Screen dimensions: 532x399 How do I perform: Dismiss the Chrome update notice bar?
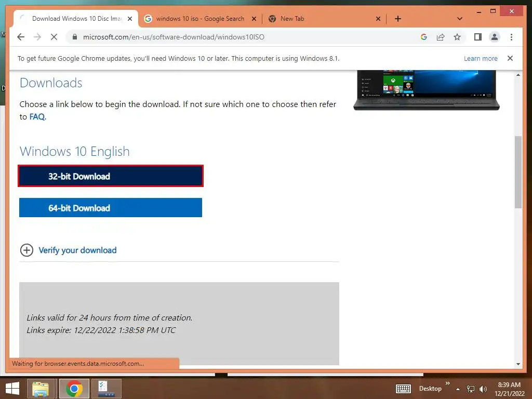(510, 58)
